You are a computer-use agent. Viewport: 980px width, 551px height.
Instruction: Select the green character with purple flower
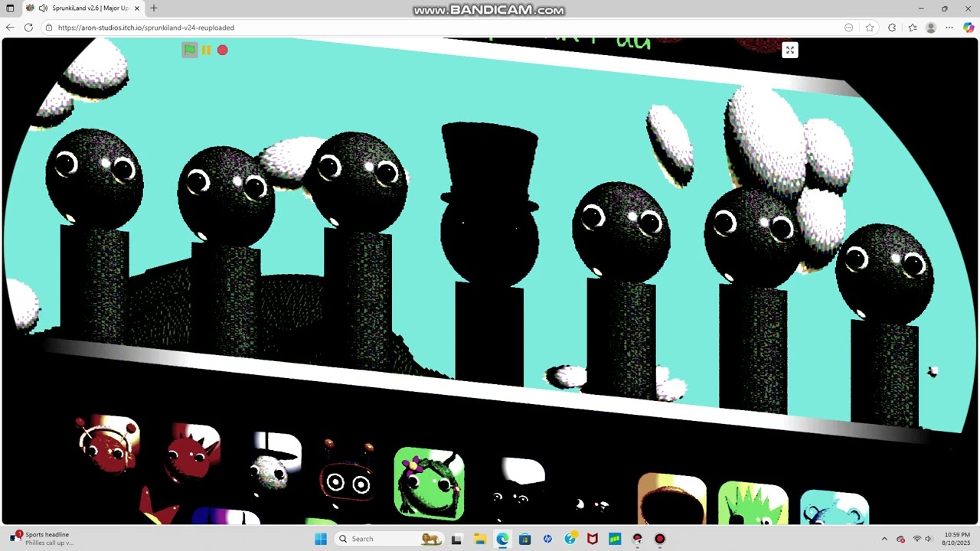tap(429, 484)
